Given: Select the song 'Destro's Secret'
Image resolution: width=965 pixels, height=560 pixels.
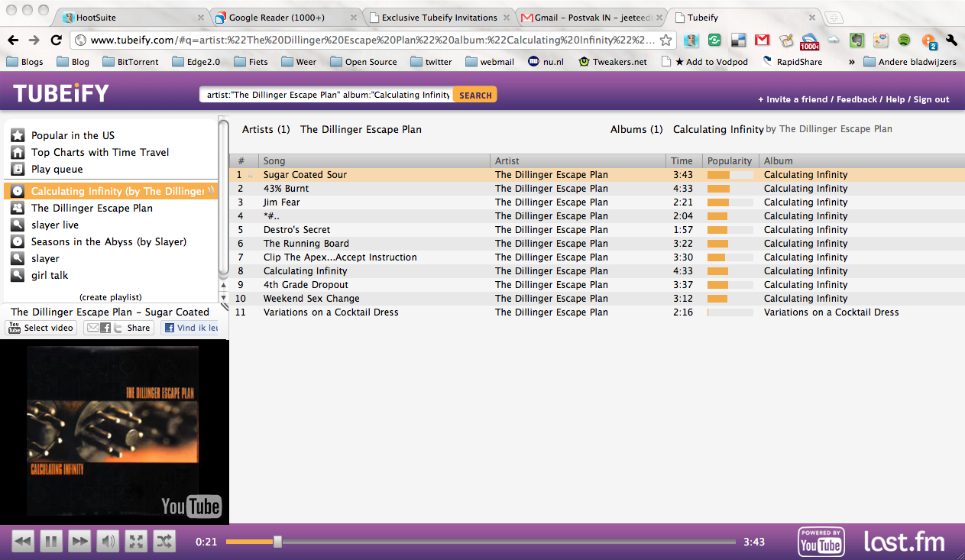Looking at the screenshot, I should click(297, 230).
